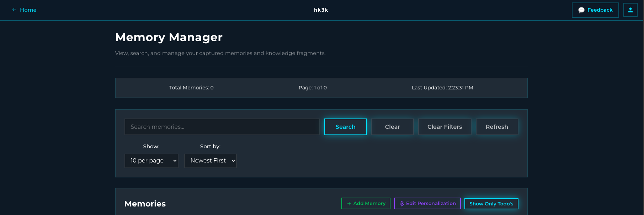Refresh the memory list
The height and width of the screenshot is (215, 644).
tap(496, 127)
